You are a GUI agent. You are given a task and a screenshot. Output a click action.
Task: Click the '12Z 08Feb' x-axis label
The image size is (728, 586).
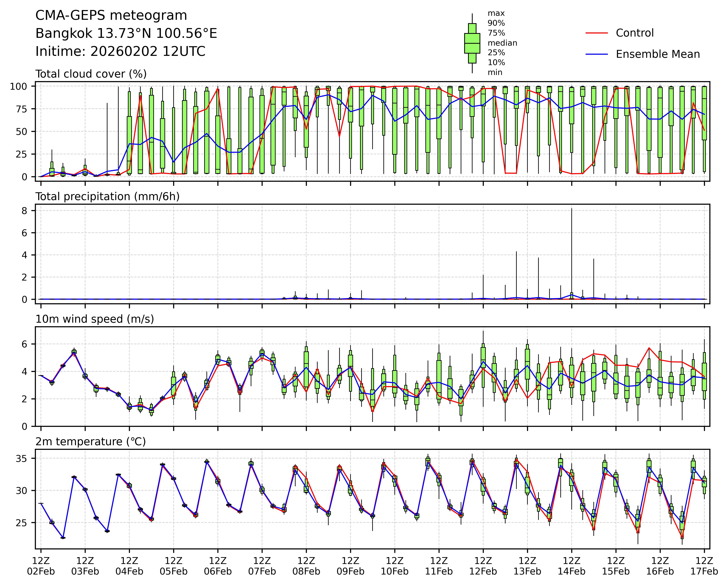pos(306,566)
